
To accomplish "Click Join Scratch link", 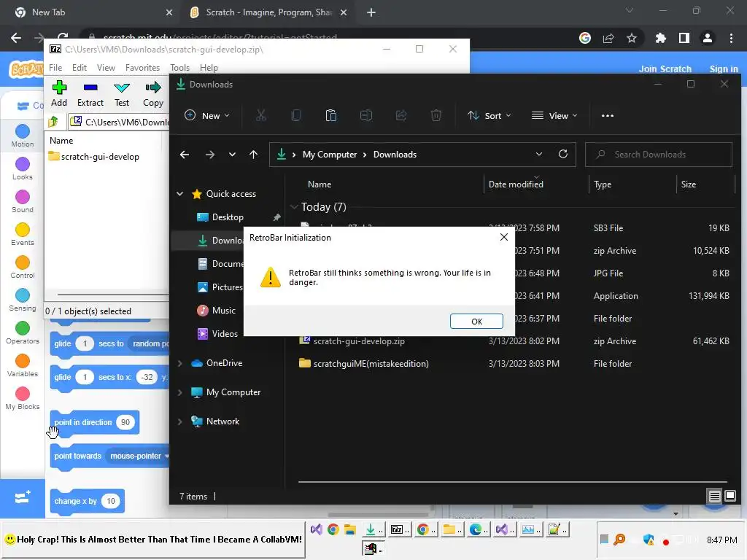I will [x=665, y=69].
